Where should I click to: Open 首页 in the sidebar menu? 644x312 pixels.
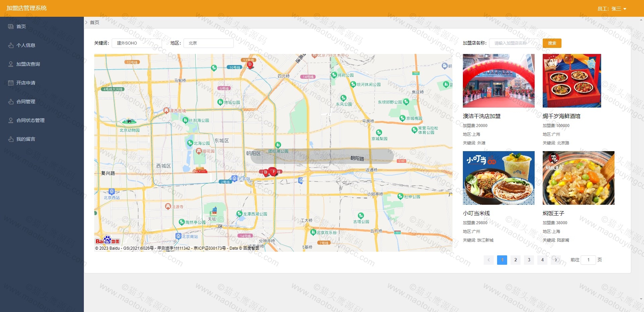[x=42, y=26]
